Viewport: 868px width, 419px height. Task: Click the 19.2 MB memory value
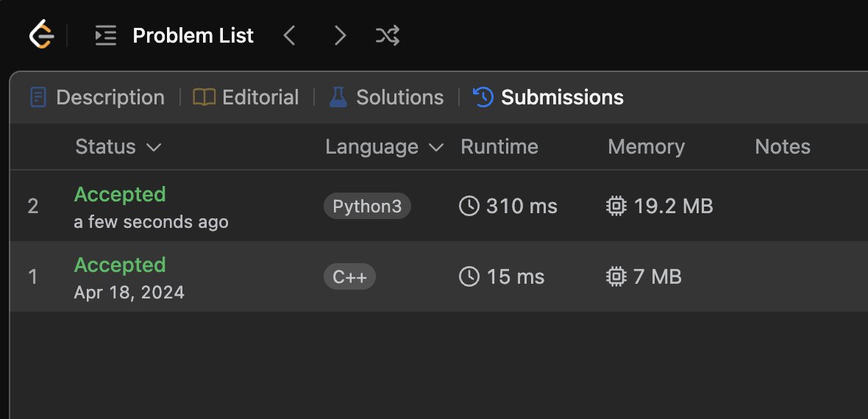point(673,207)
